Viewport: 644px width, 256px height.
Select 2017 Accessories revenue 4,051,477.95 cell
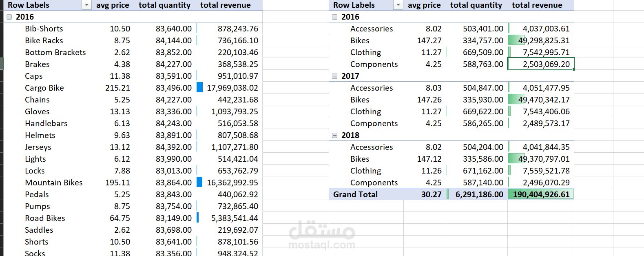541,88
